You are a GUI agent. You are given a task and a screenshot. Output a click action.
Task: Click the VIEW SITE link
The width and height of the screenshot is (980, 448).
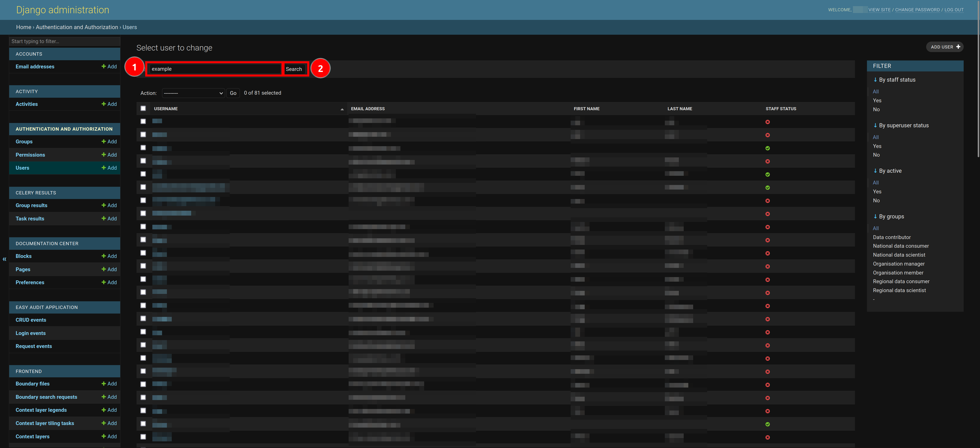(879, 10)
